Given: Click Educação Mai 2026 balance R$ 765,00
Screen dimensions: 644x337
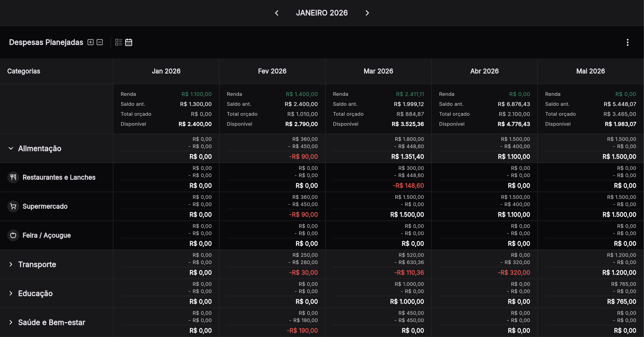Looking at the screenshot, I should 622,301.
